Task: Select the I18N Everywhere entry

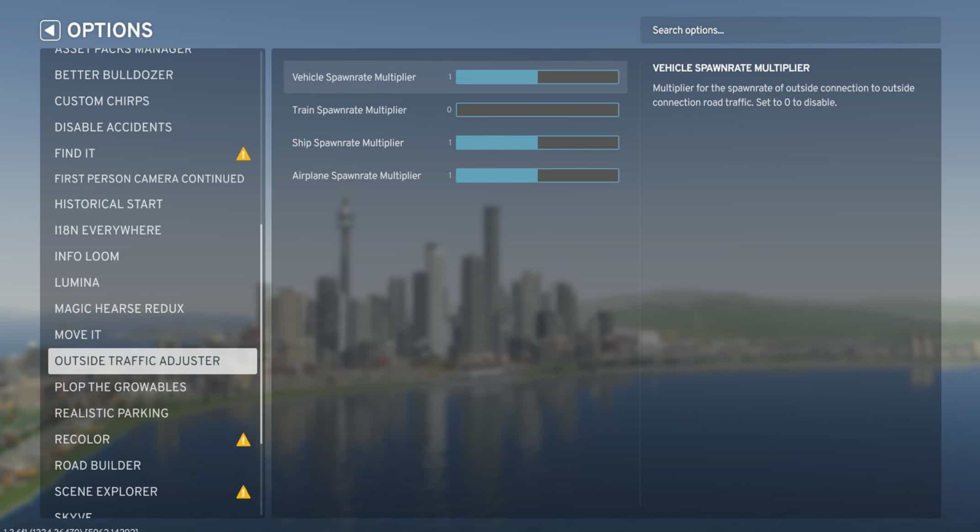Action: click(x=108, y=230)
